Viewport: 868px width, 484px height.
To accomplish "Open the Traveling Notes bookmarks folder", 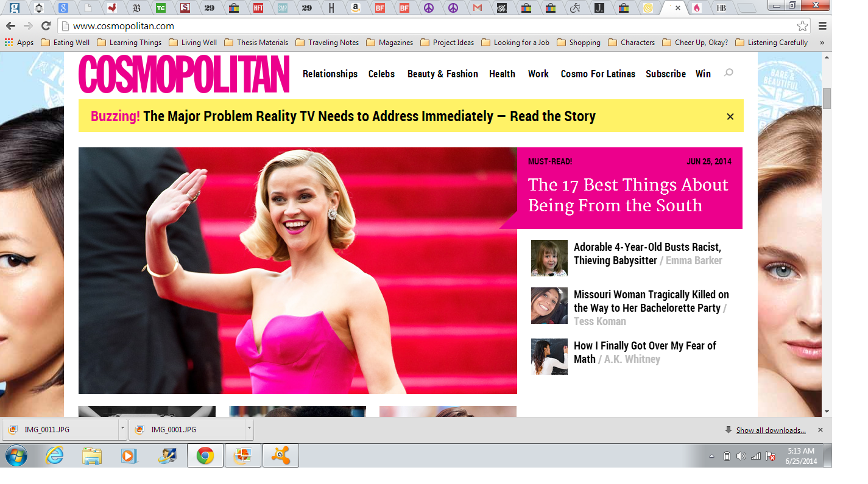I will tap(327, 43).
